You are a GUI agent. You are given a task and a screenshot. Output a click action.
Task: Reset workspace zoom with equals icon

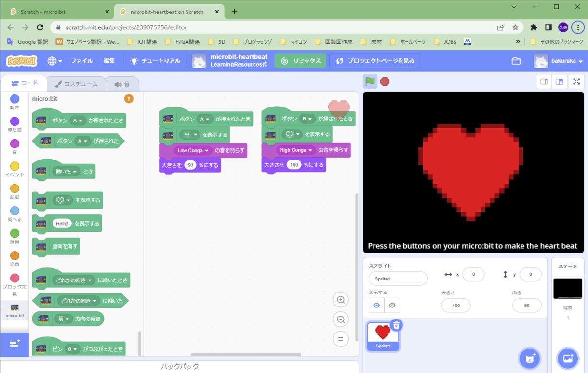341,339
